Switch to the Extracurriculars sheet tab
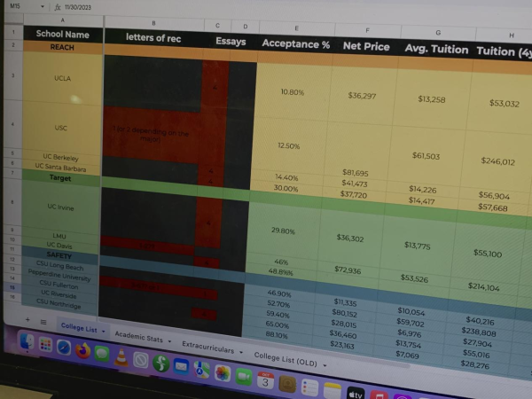 tap(208, 347)
